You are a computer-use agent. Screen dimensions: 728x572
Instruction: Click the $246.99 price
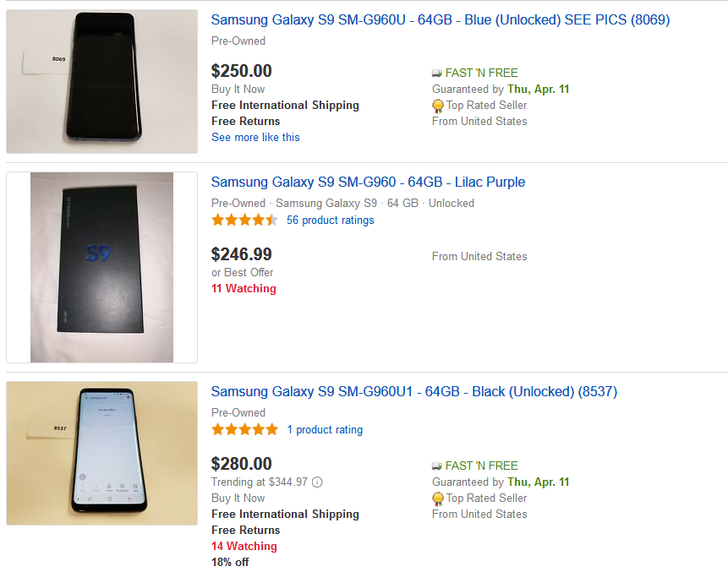241,253
